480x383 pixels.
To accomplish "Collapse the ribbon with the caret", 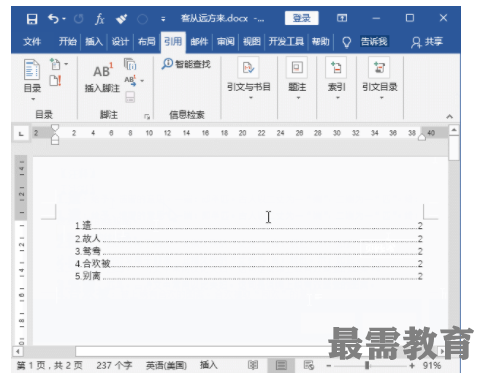I will [x=450, y=116].
